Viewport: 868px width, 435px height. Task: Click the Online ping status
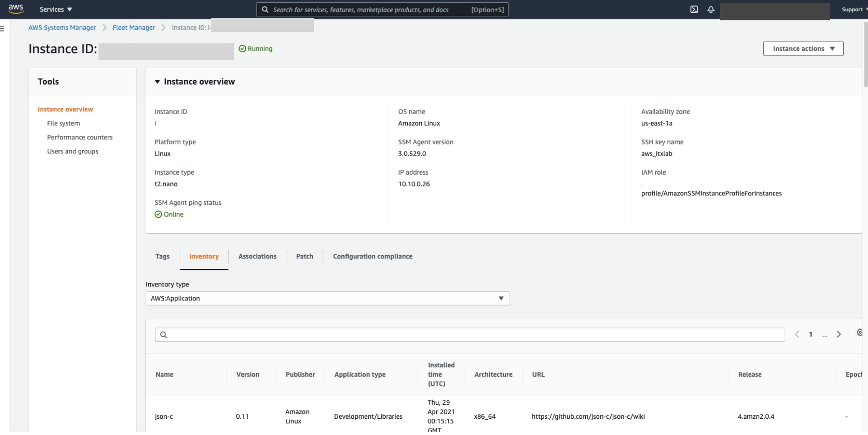169,214
